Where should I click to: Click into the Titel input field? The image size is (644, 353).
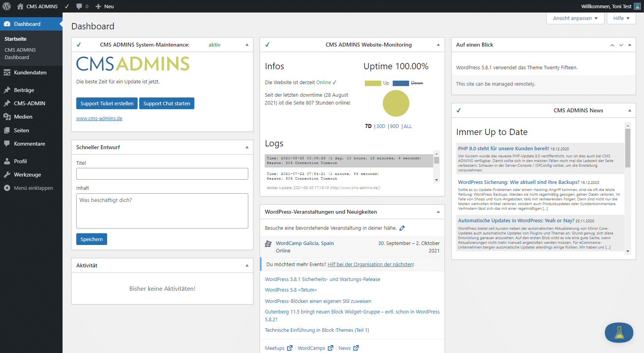pyautogui.click(x=162, y=174)
